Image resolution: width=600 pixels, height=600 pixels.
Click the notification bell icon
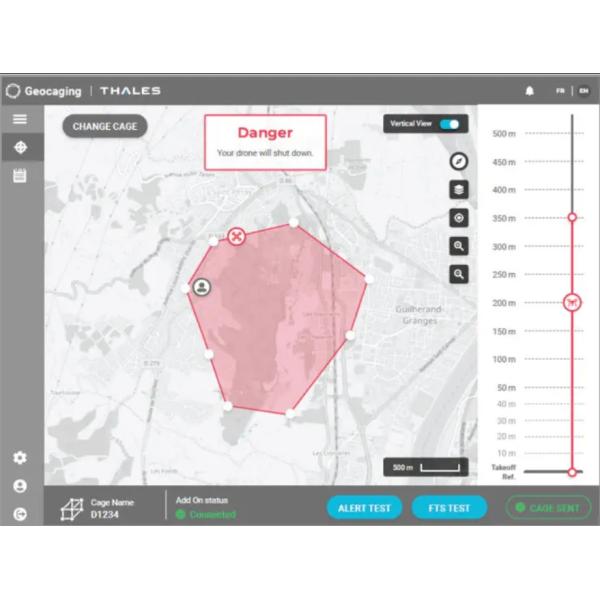pos(530,91)
